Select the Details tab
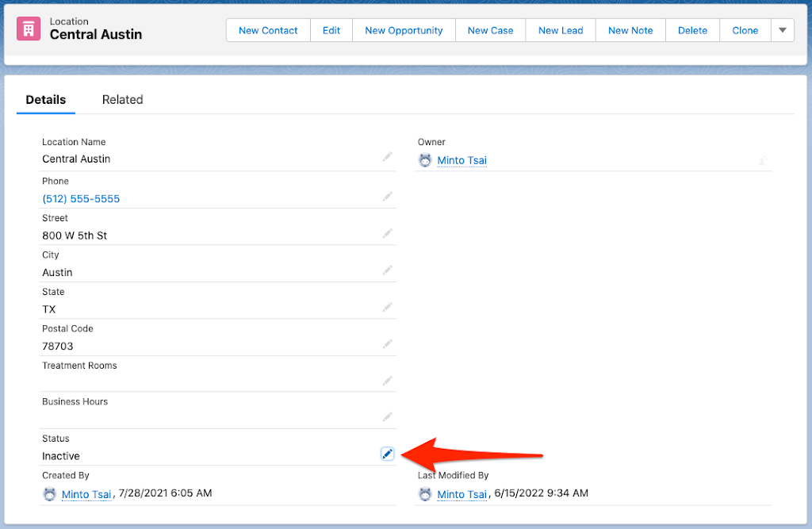Screen dimensions: 812x529 click(46, 100)
